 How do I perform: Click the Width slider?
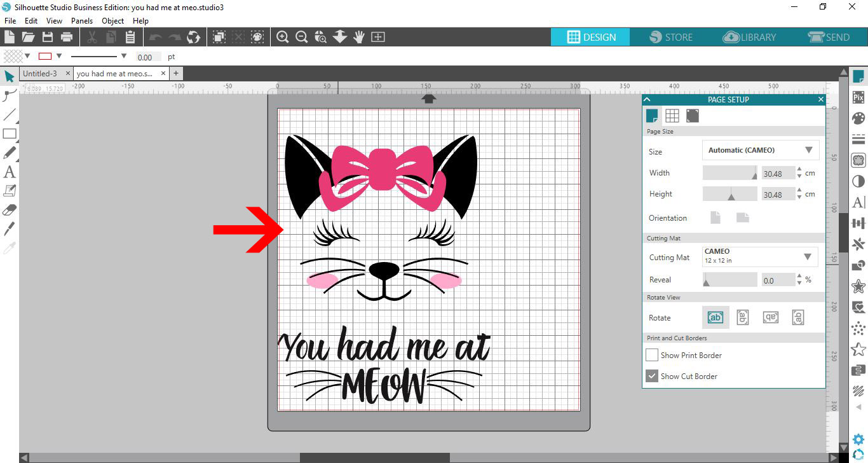[x=730, y=173]
